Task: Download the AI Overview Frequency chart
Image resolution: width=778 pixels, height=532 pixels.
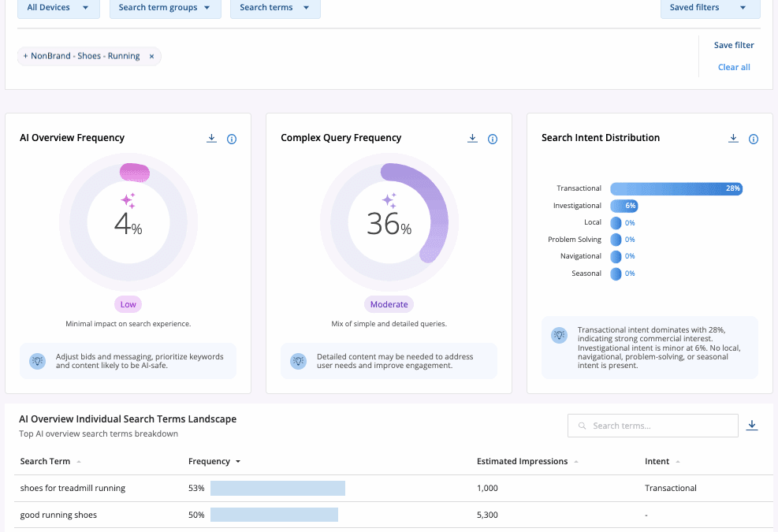Action: pyautogui.click(x=211, y=139)
